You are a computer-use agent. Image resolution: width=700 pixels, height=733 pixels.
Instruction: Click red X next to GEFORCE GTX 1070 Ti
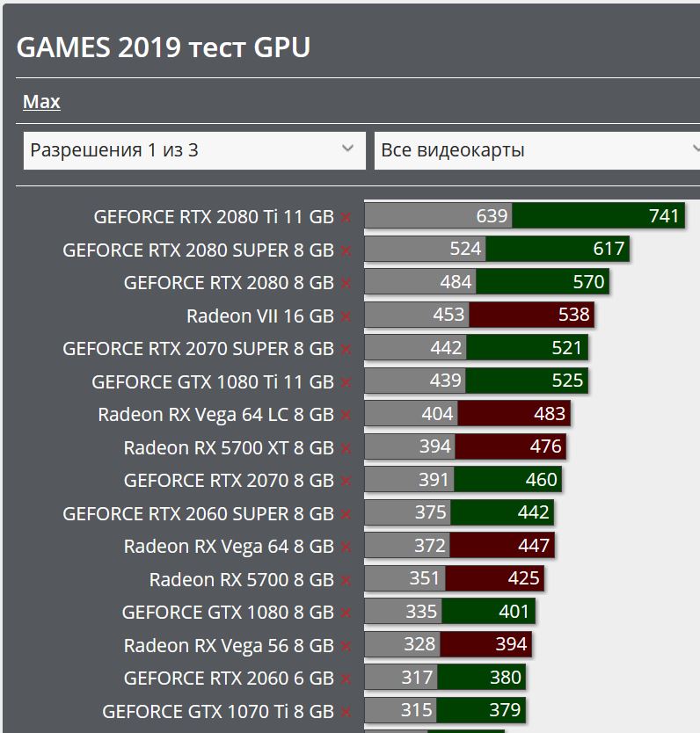(x=346, y=711)
